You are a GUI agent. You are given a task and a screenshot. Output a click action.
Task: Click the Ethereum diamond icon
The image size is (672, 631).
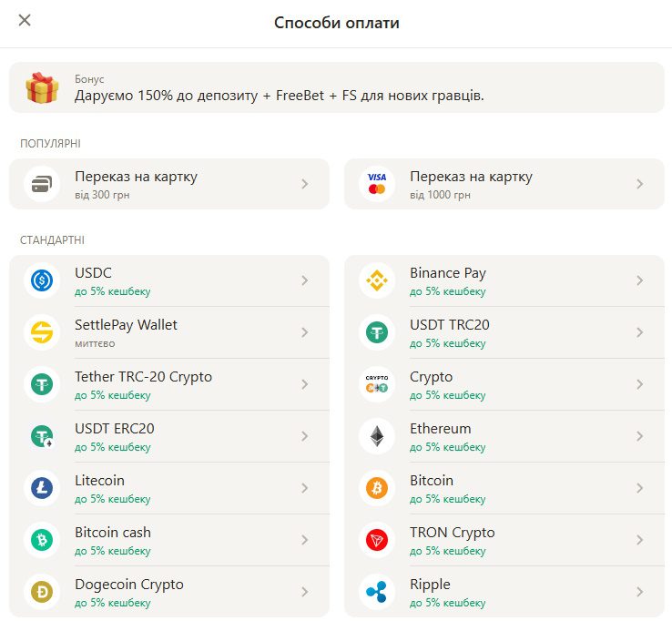(x=376, y=436)
